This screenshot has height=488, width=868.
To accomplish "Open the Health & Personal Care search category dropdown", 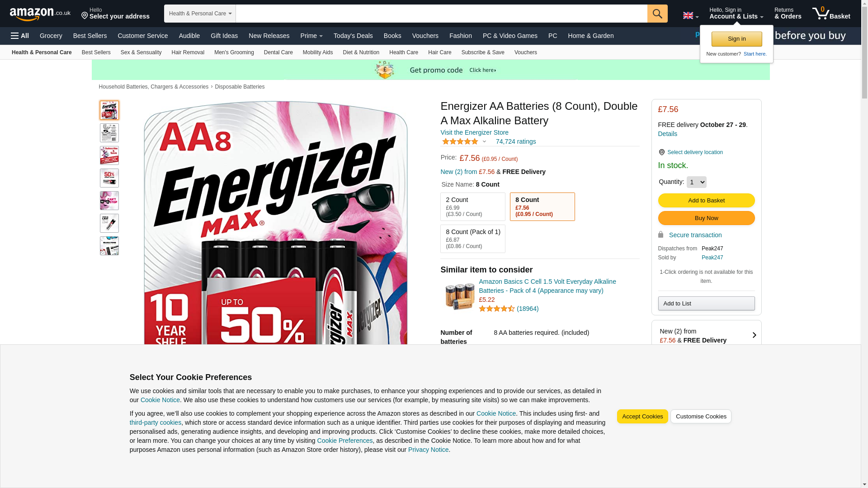I will 200,14.
